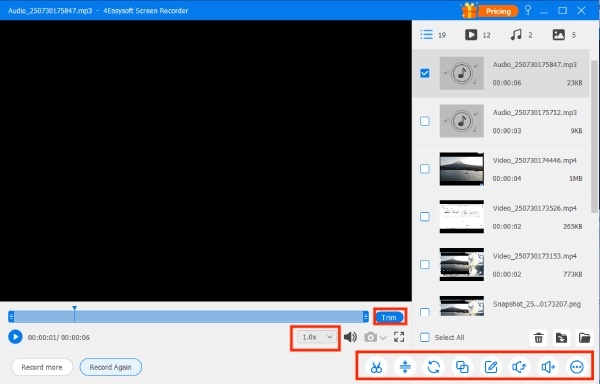Click the Video_250730173526.mp4 file name
Screen dimensions: 600x384
tap(535, 208)
